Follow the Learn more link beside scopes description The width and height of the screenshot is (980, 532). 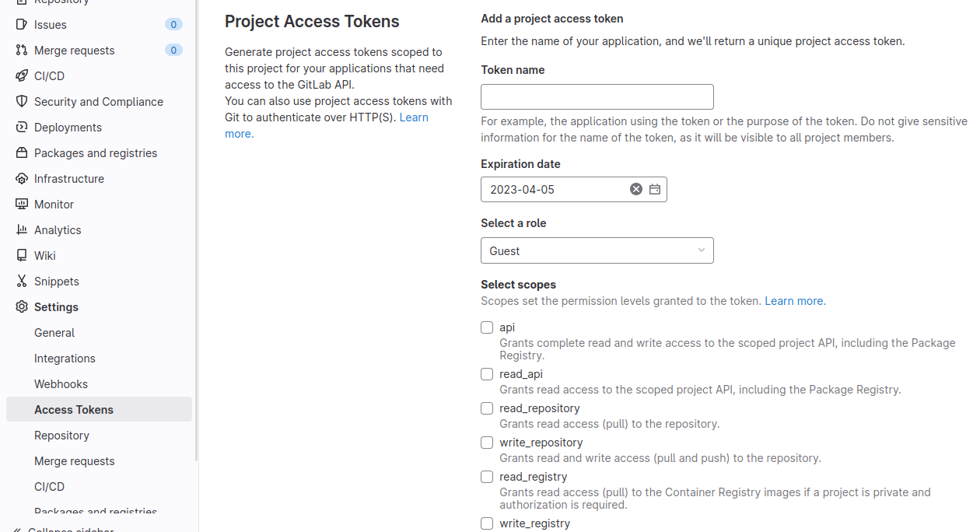click(794, 301)
